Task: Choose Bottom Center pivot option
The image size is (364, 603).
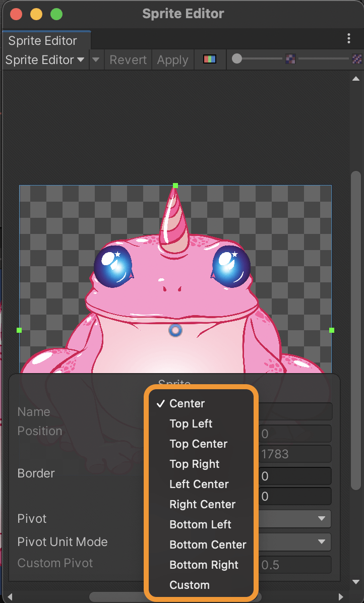Action: click(x=208, y=545)
